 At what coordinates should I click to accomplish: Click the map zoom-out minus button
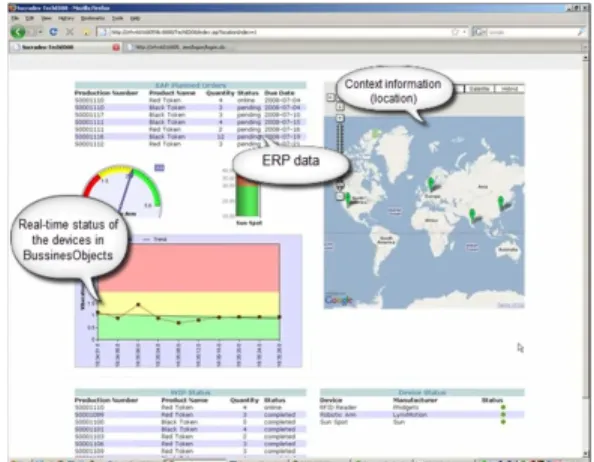pos(340,196)
